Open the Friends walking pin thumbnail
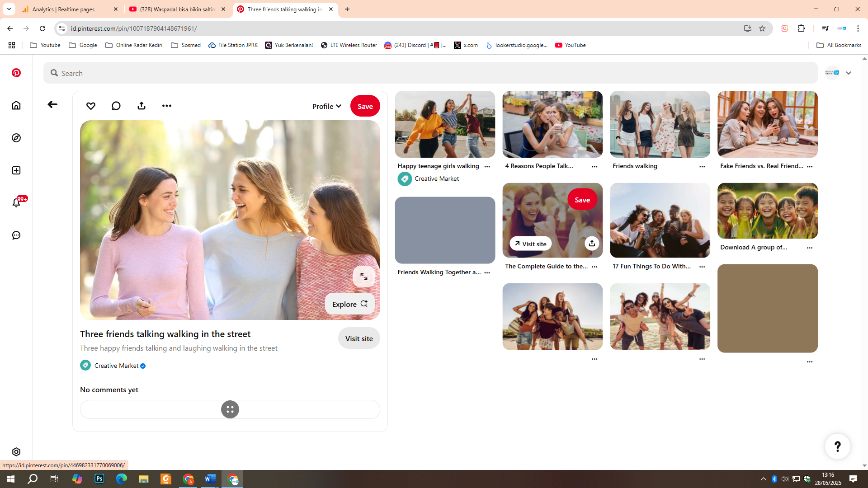Image resolution: width=868 pixels, height=488 pixels. [660, 124]
